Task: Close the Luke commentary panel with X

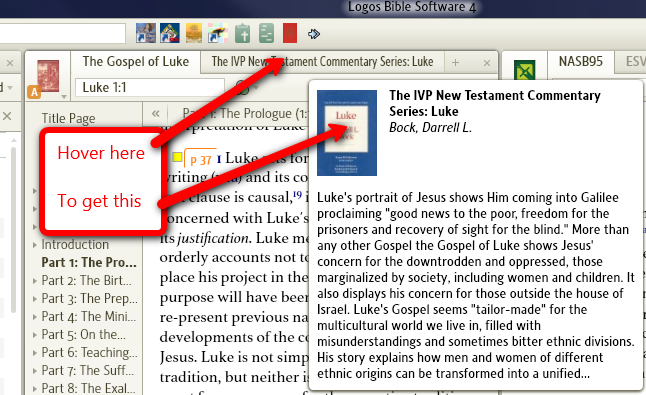Action: click(487, 63)
